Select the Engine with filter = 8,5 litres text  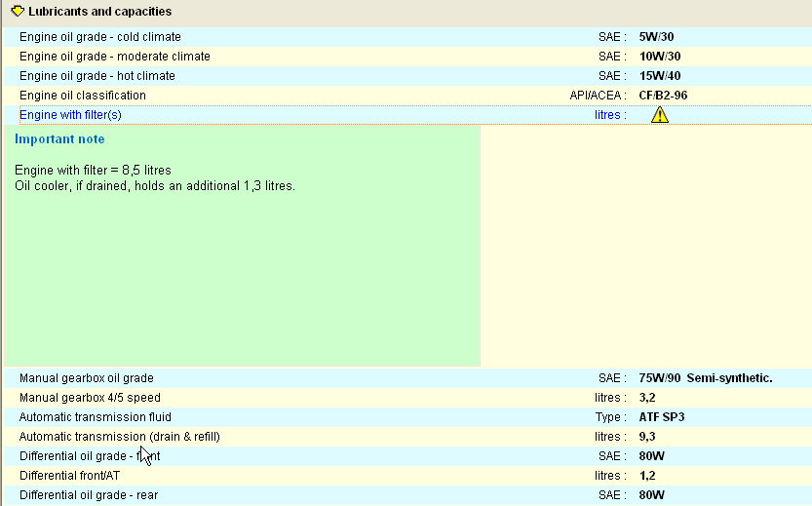click(x=93, y=171)
